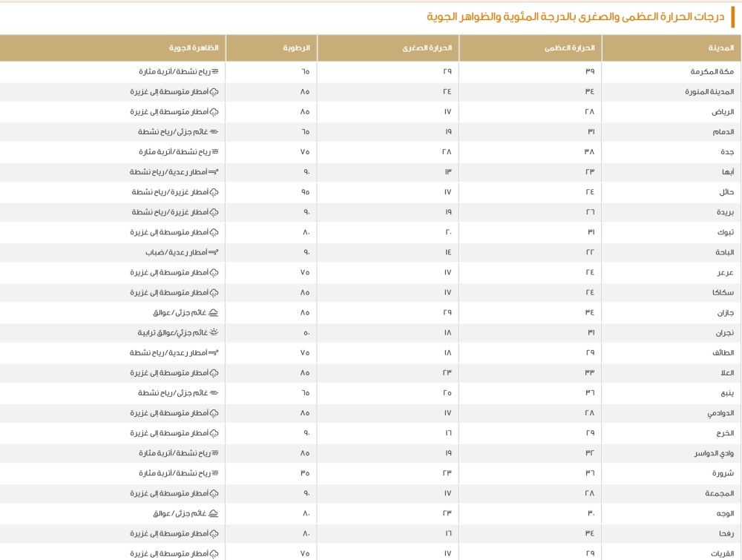
Task: Click the weather icon in the الباحة row
Action: (214, 253)
